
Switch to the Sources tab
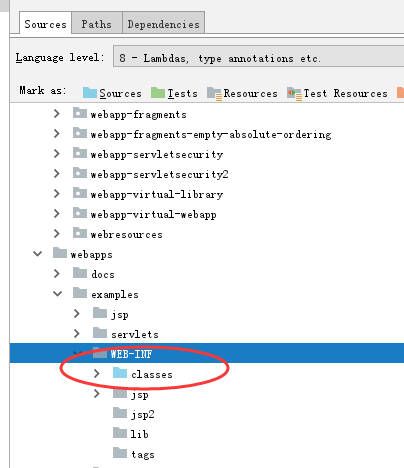click(x=45, y=23)
